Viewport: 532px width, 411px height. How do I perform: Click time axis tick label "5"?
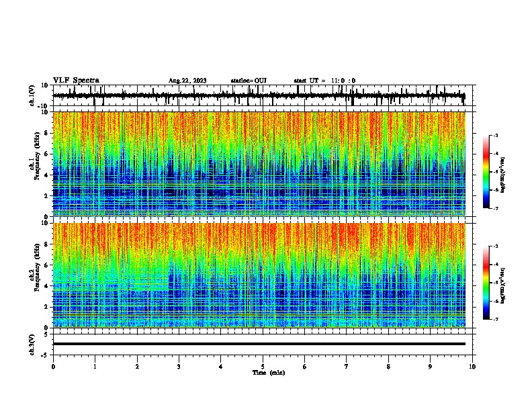coord(263,367)
